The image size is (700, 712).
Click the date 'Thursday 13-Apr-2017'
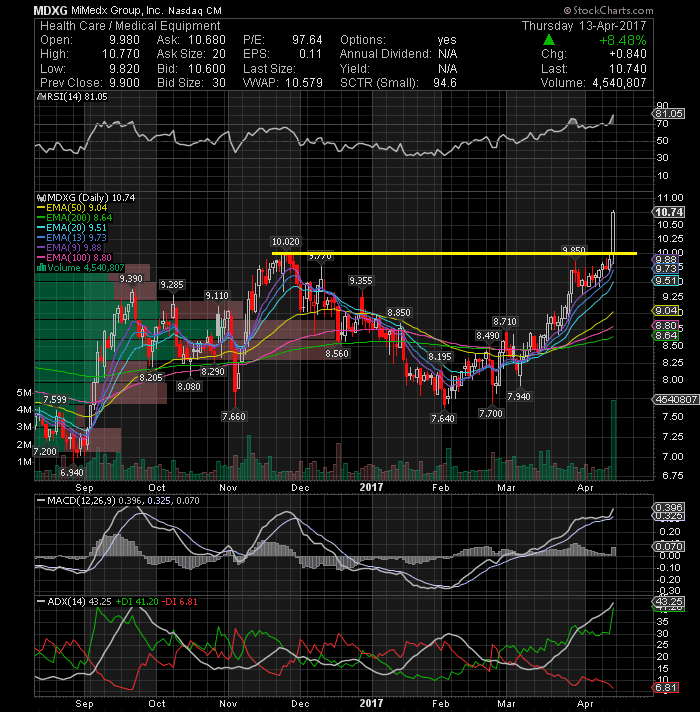[584, 25]
